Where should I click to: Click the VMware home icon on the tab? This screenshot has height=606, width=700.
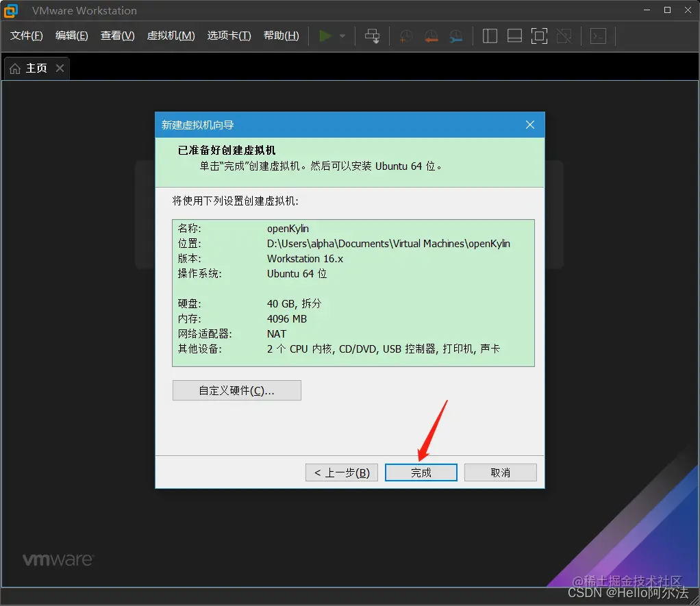coord(14,68)
